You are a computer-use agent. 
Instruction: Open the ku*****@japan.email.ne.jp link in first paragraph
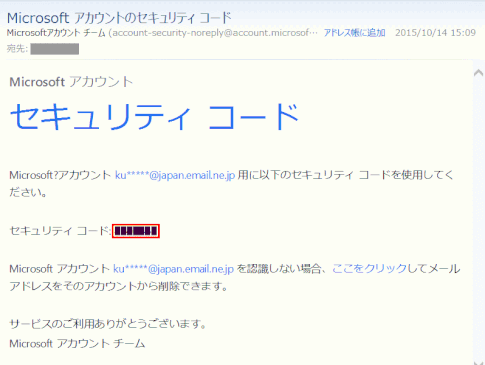(175, 175)
